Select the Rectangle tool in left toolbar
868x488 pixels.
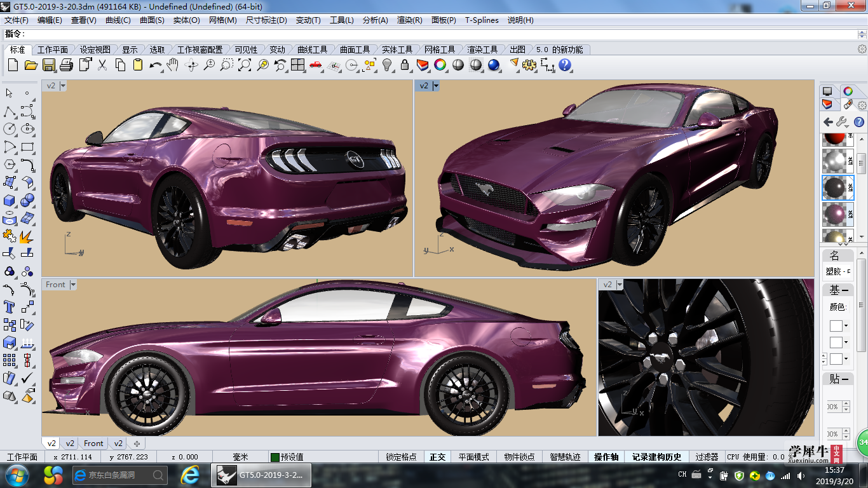27,147
